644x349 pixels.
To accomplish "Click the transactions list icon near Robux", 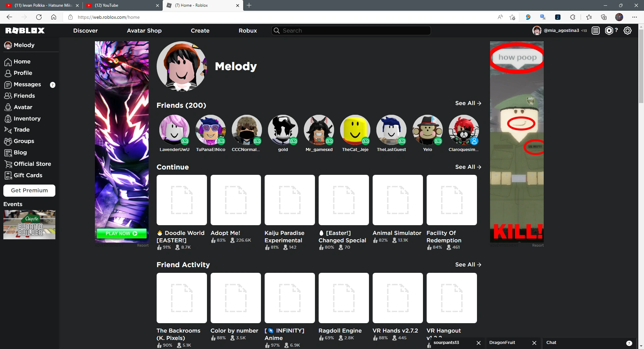I will coord(595,31).
